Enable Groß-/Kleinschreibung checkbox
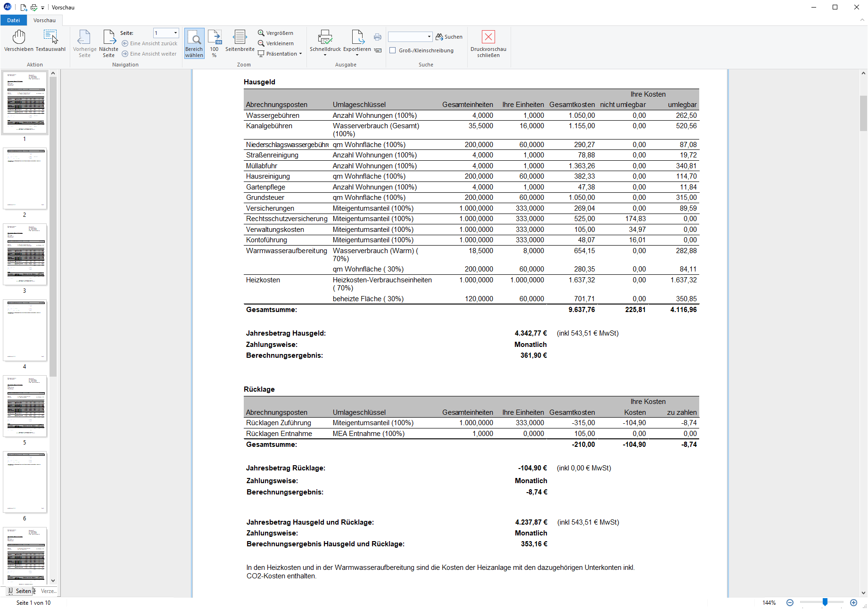Viewport: 868px width, 609px height. pos(392,50)
